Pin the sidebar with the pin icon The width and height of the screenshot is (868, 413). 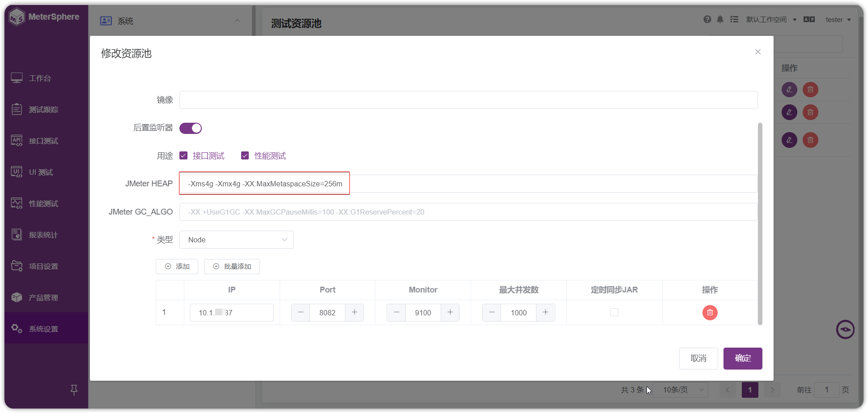click(74, 390)
